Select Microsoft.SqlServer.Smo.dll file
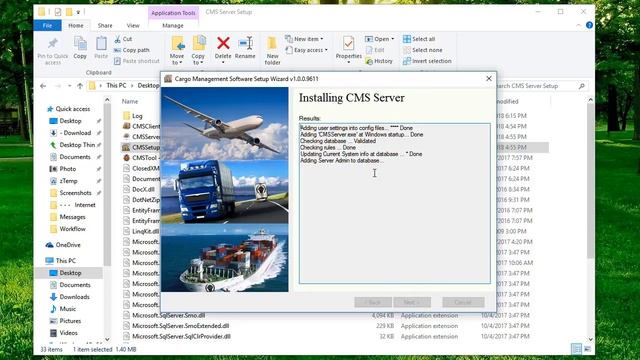This screenshot has width=640, height=360. pos(169,315)
